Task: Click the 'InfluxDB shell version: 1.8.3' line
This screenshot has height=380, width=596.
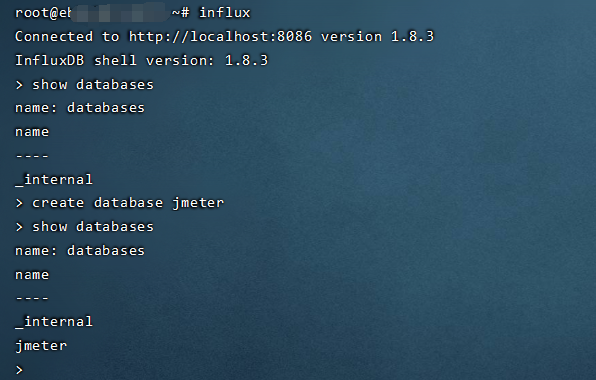Action: 141,60
